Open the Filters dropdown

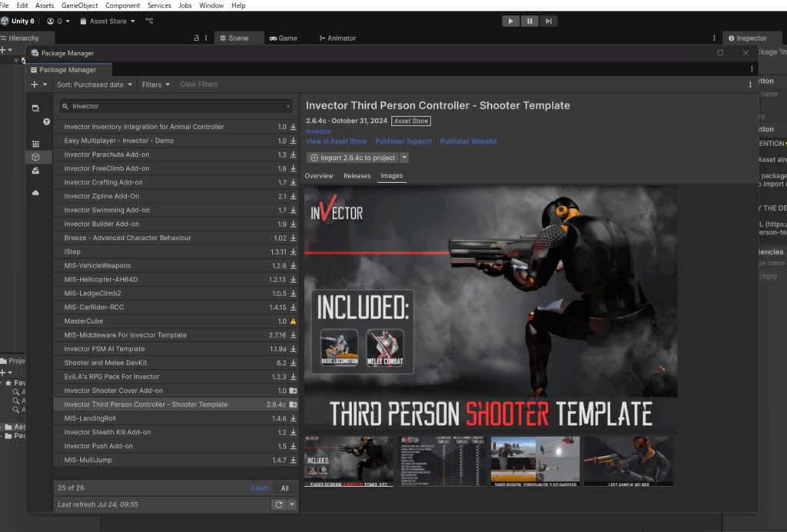(x=155, y=85)
